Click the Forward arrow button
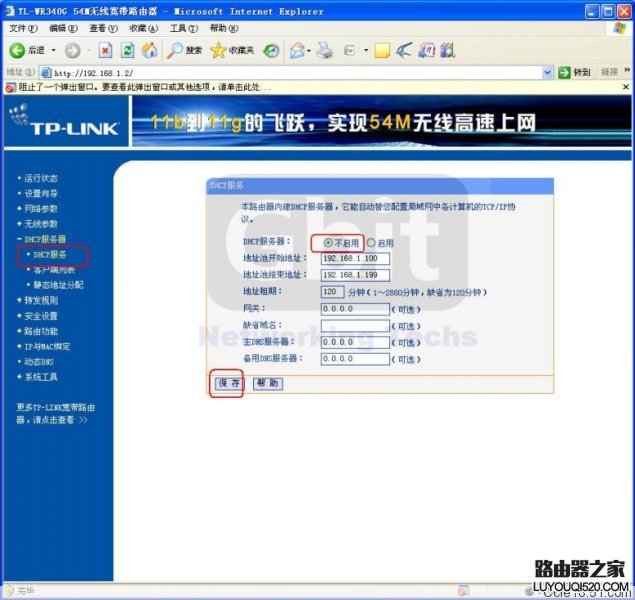This screenshot has width=635, height=600. pos(73,51)
